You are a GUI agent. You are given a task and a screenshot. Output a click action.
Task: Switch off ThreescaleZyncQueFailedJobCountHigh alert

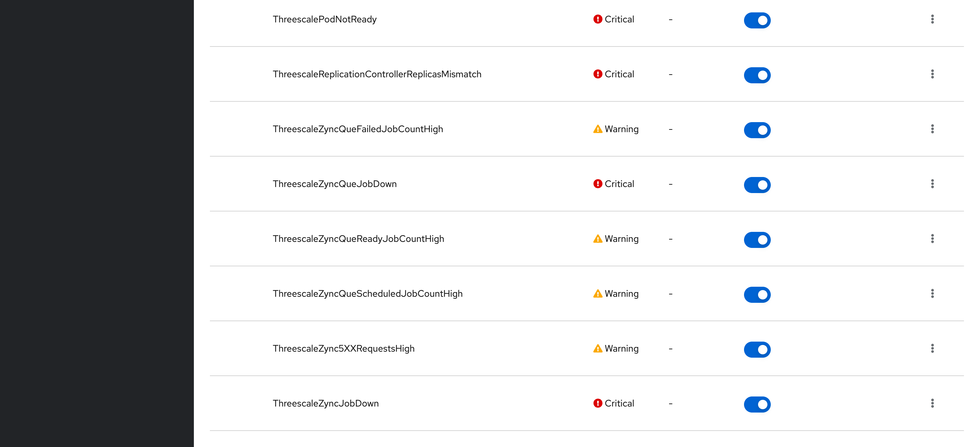click(x=757, y=130)
